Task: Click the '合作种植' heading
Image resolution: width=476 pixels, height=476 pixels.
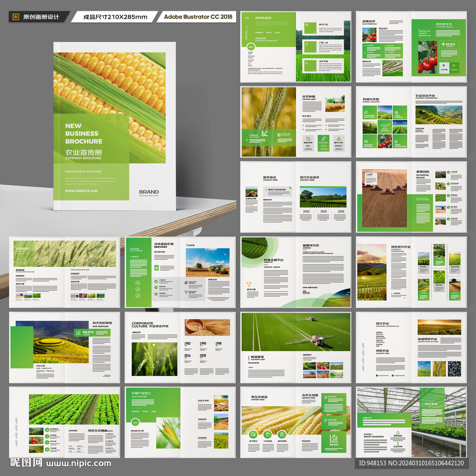Action: pos(309,97)
